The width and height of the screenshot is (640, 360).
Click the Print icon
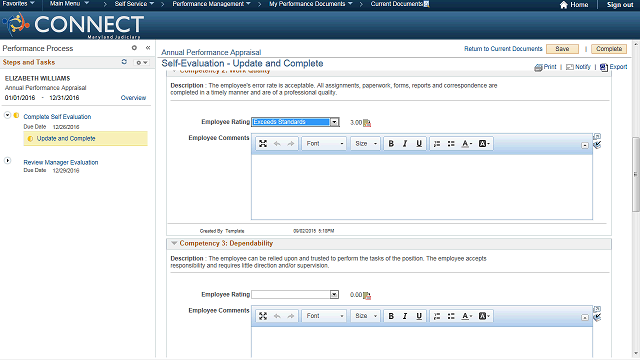pyautogui.click(x=538, y=67)
